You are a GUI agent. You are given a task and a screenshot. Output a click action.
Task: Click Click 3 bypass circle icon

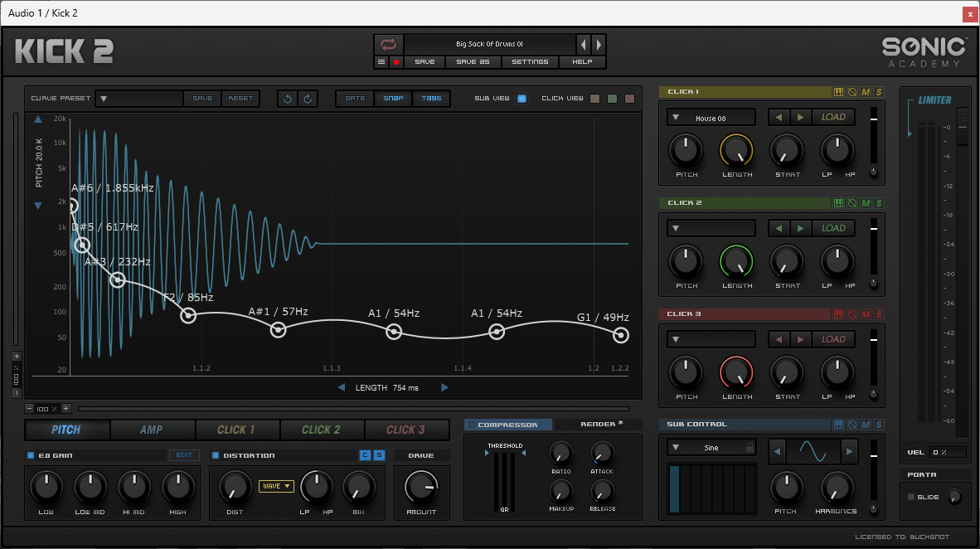click(x=851, y=314)
